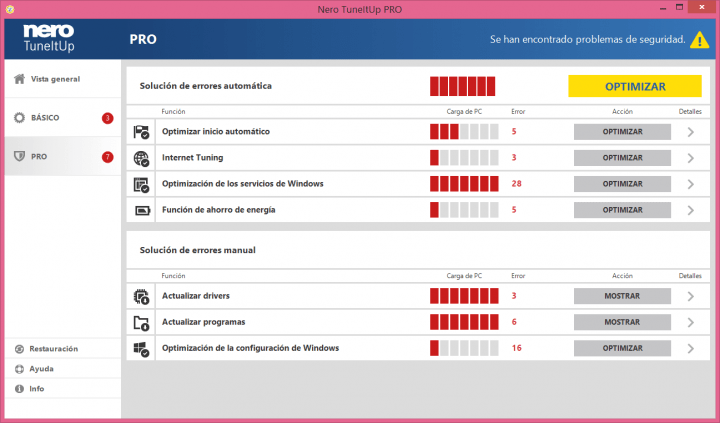720x423 pixels.
Task: Click the overall PC load bar at top
Action: click(462, 86)
